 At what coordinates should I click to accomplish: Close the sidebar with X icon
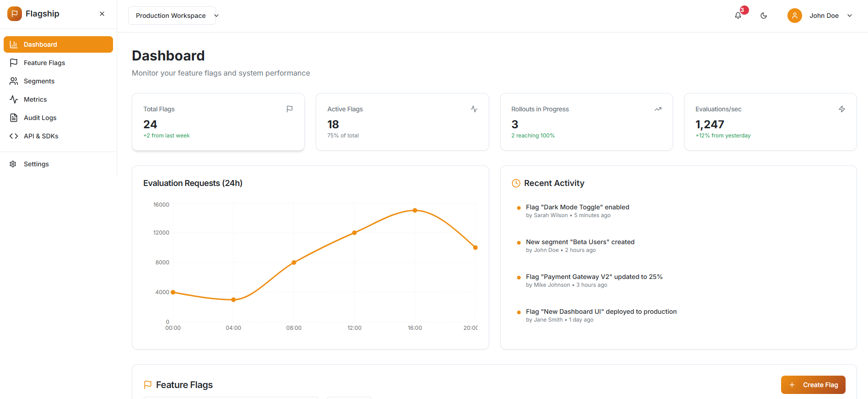(102, 14)
